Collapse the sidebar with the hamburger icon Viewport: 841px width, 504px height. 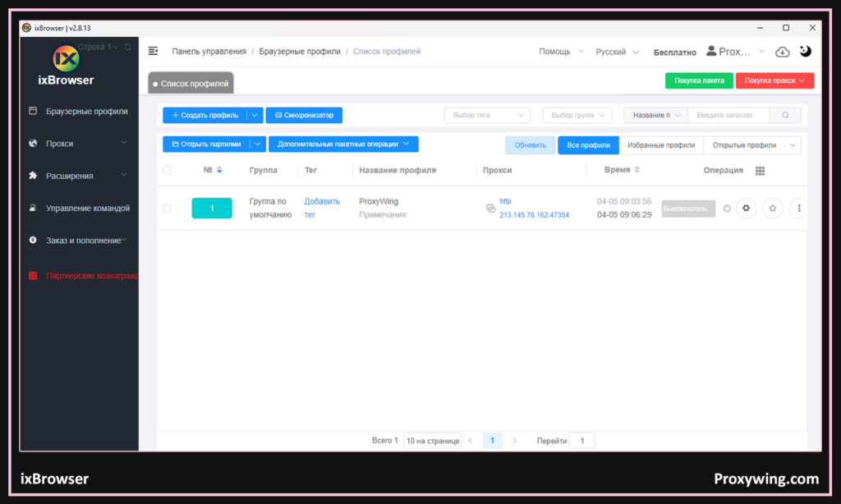click(153, 51)
